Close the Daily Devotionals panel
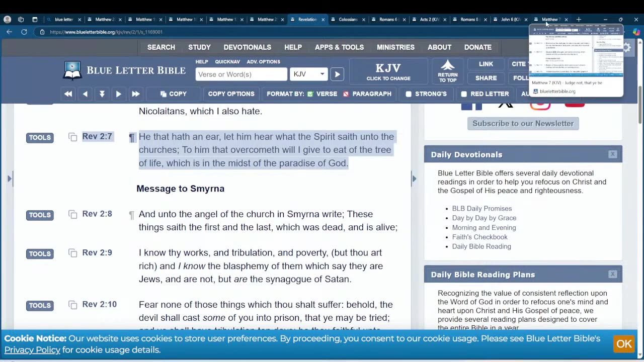Image resolution: width=644 pixels, height=362 pixels. [612, 154]
